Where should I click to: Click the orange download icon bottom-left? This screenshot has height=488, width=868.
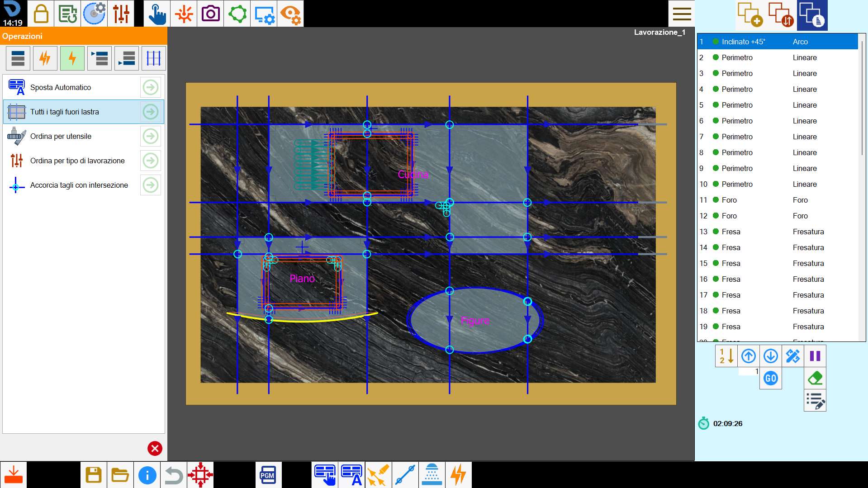[14, 475]
